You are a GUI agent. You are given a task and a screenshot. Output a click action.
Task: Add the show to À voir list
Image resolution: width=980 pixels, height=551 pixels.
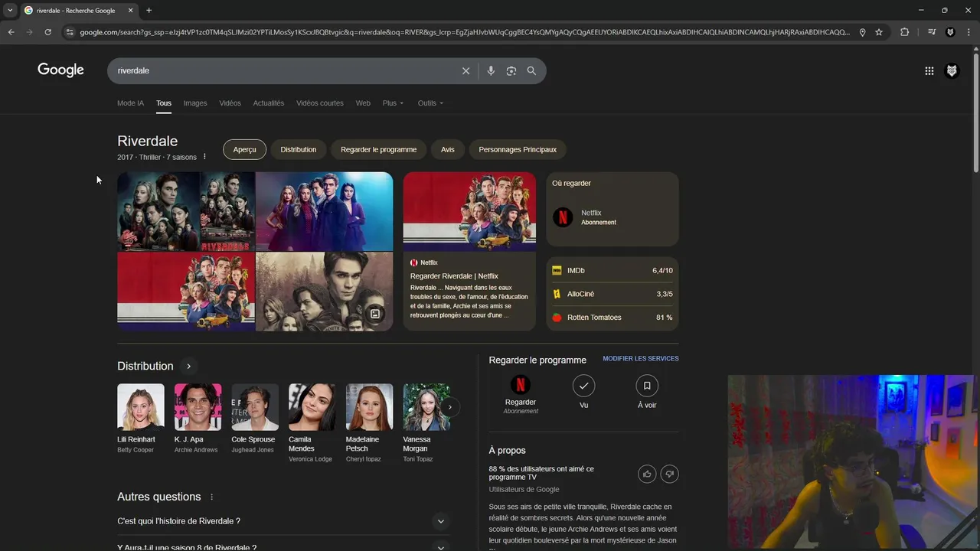[x=647, y=386]
